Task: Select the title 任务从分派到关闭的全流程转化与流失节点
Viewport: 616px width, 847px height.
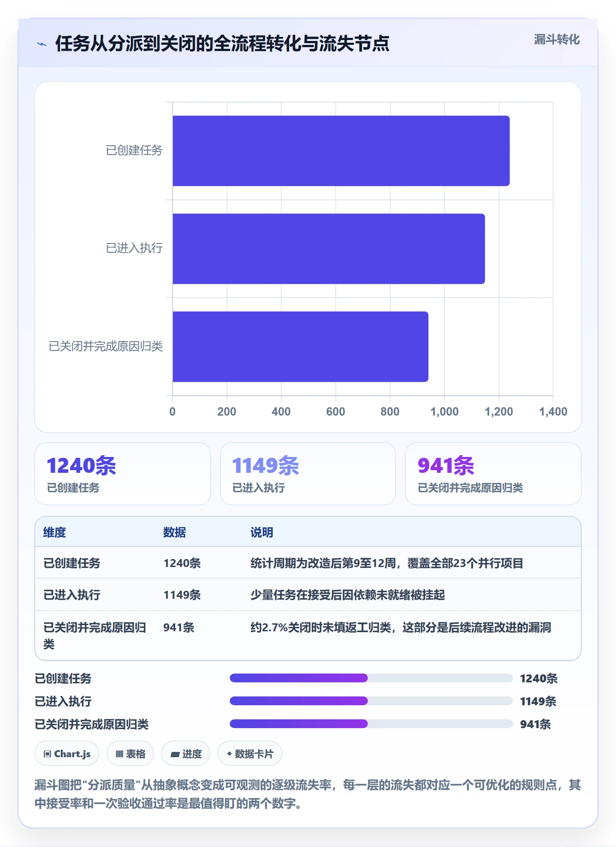Action: [222, 44]
